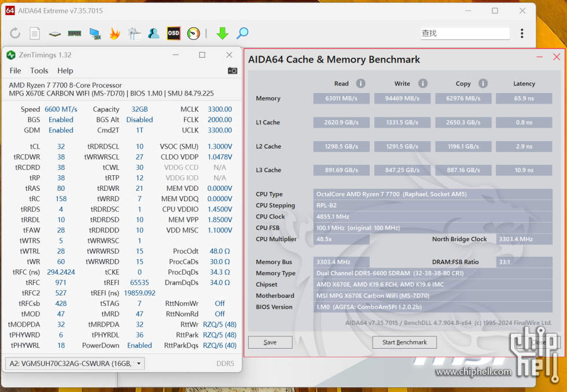Select the Memory Read value 63011 MB/s
Viewport: 567px width, 392px height.
point(341,98)
